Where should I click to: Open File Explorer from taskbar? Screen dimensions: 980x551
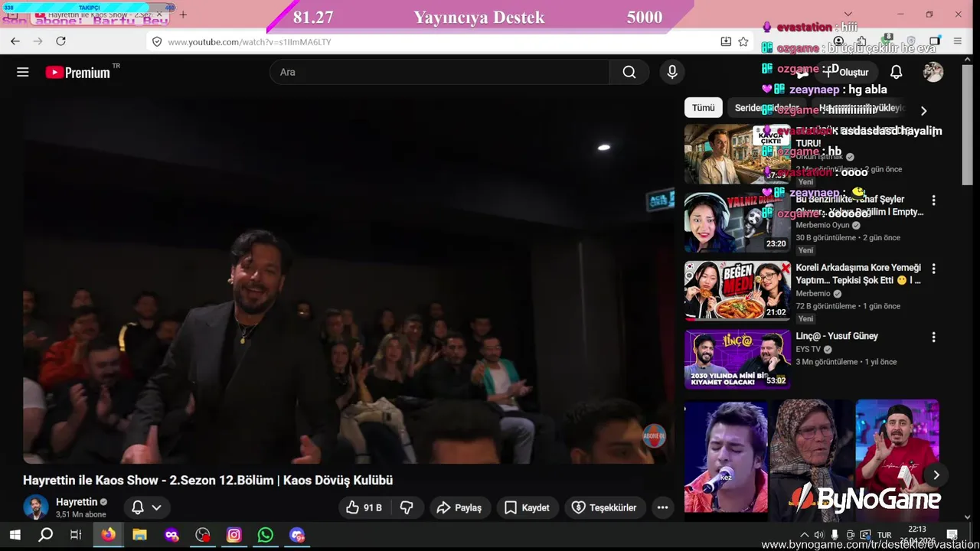[139, 535]
